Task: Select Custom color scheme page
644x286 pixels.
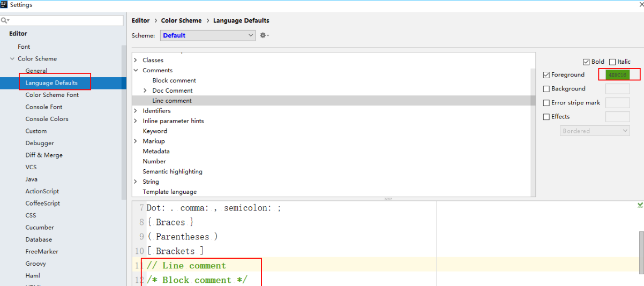Action: (36, 131)
